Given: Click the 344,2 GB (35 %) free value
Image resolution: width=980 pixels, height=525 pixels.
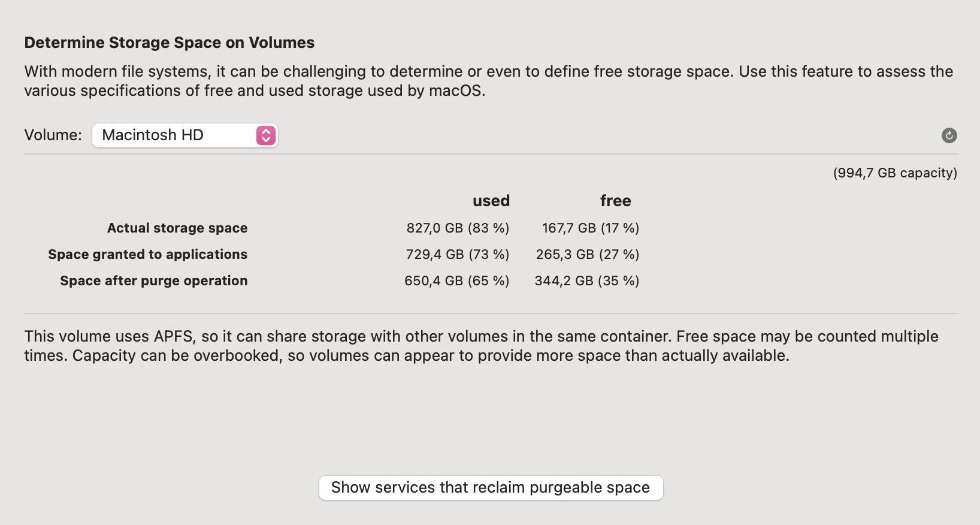Looking at the screenshot, I should (587, 281).
